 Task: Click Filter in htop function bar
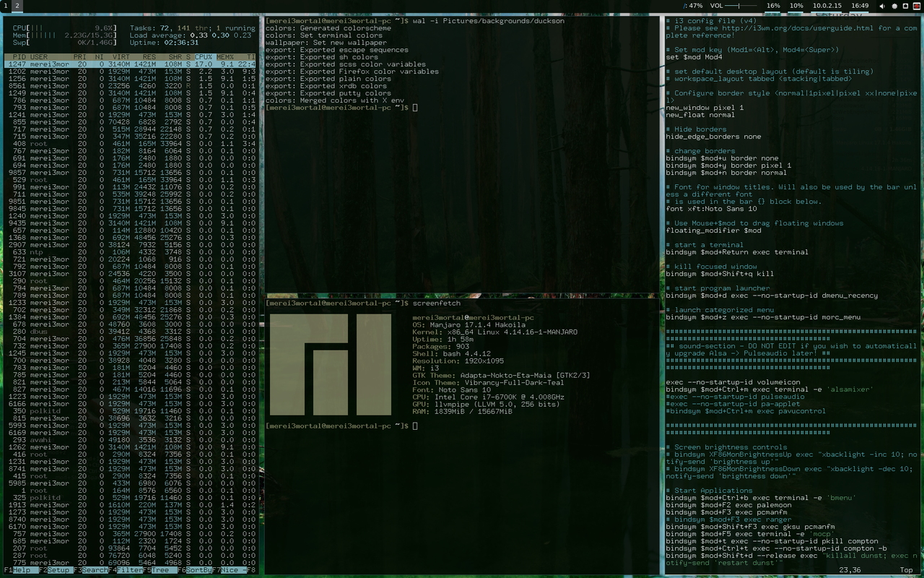pos(130,571)
